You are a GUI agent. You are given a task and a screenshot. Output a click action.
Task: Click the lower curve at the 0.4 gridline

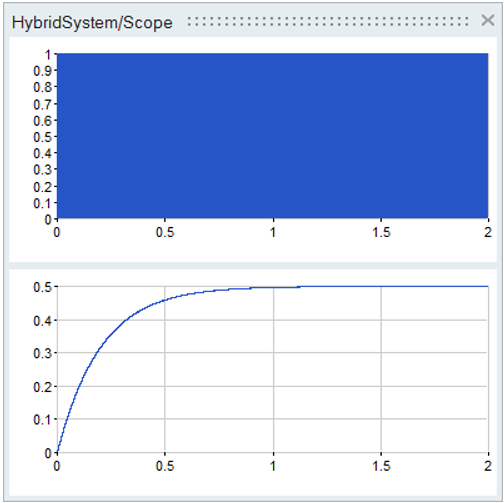click(125, 320)
